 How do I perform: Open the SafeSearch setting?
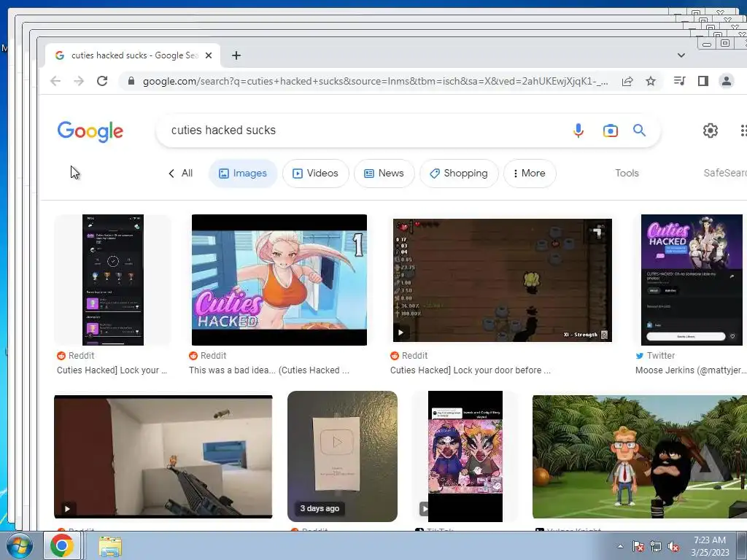pyautogui.click(x=725, y=174)
